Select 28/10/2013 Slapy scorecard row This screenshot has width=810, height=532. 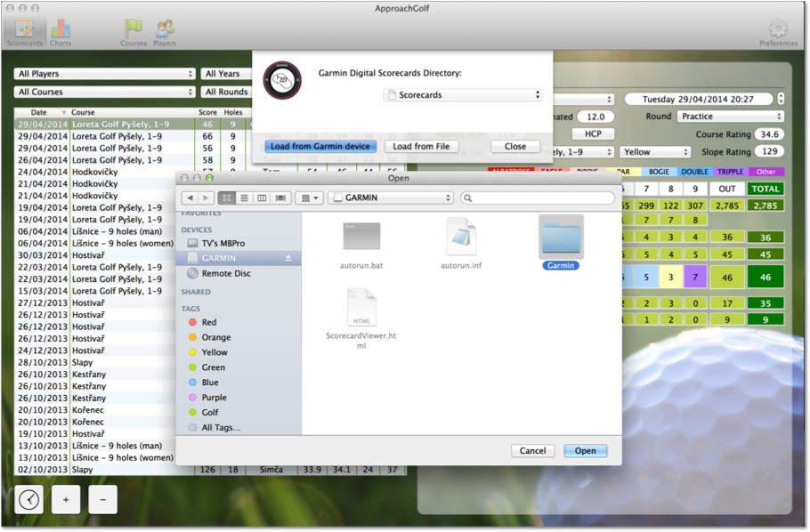tap(95, 363)
